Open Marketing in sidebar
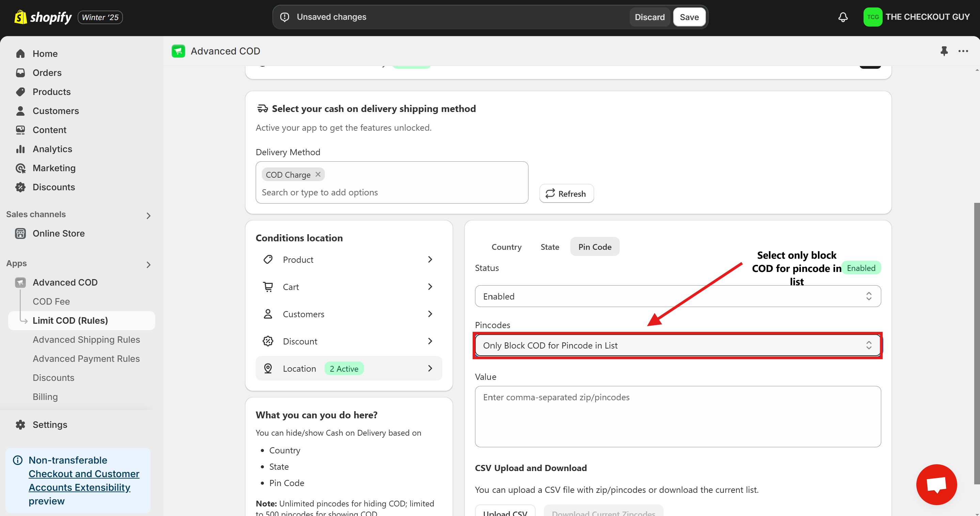Image resolution: width=980 pixels, height=516 pixels. coord(54,168)
